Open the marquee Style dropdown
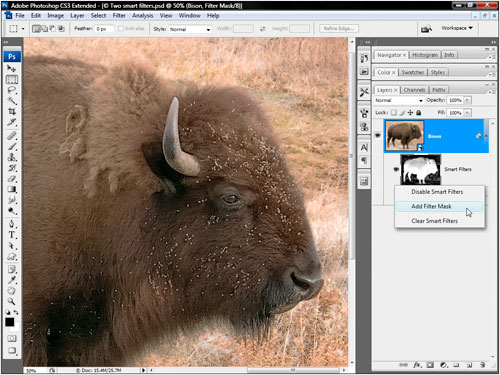Viewport: 500px width, 375px height. [190, 29]
